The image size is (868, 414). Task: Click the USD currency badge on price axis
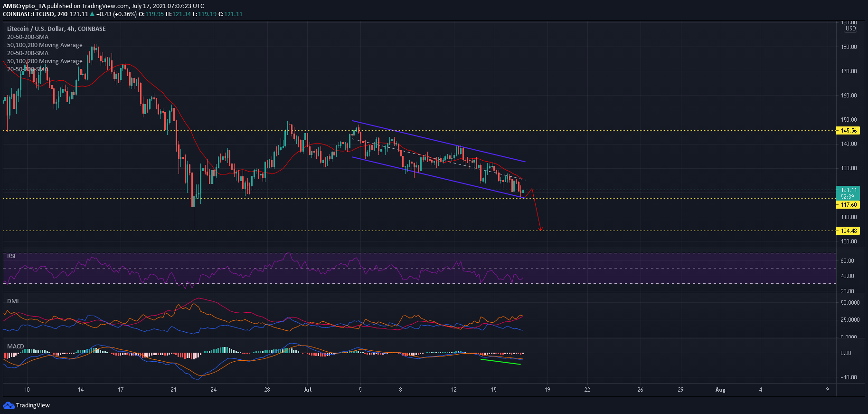(x=850, y=29)
